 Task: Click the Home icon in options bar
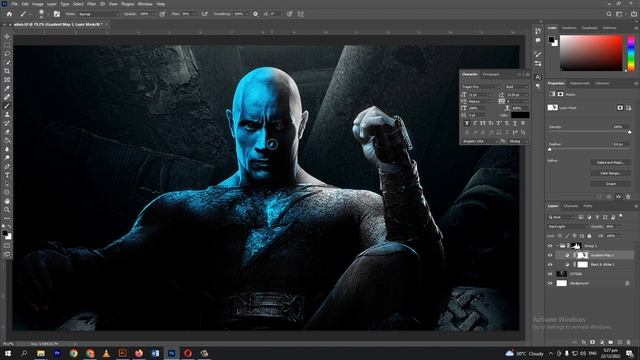click(9, 14)
